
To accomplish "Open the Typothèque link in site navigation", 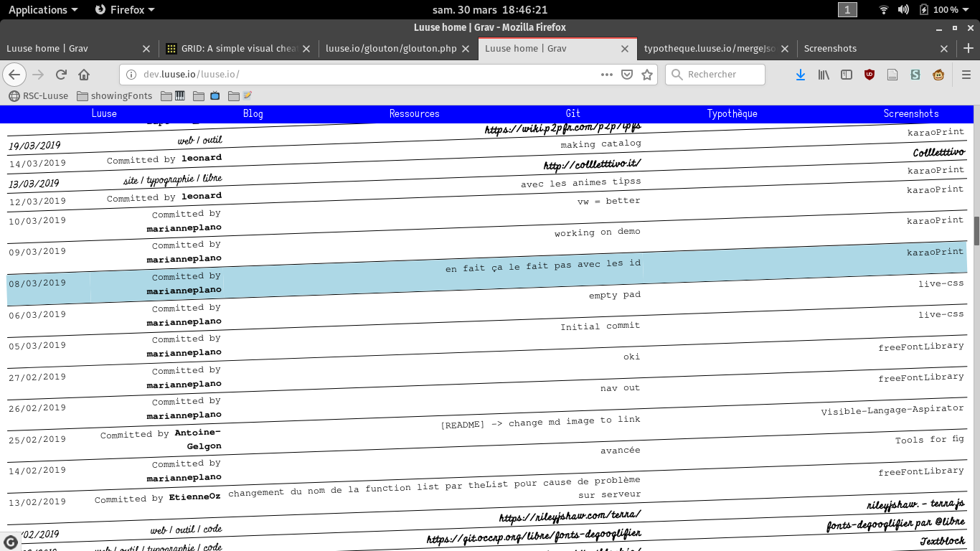I will pos(732,113).
